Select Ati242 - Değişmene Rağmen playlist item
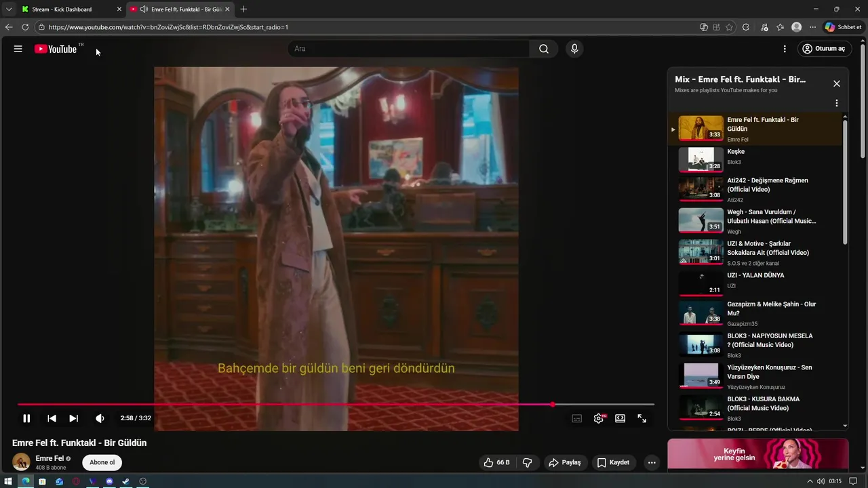The height and width of the screenshot is (488, 868). 755,190
